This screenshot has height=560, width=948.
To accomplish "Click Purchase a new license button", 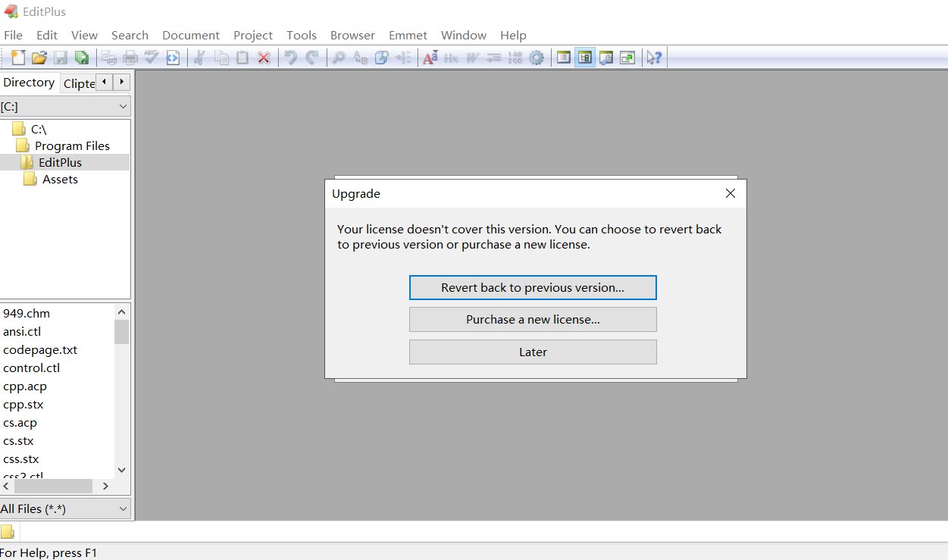I will (x=533, y=320).
